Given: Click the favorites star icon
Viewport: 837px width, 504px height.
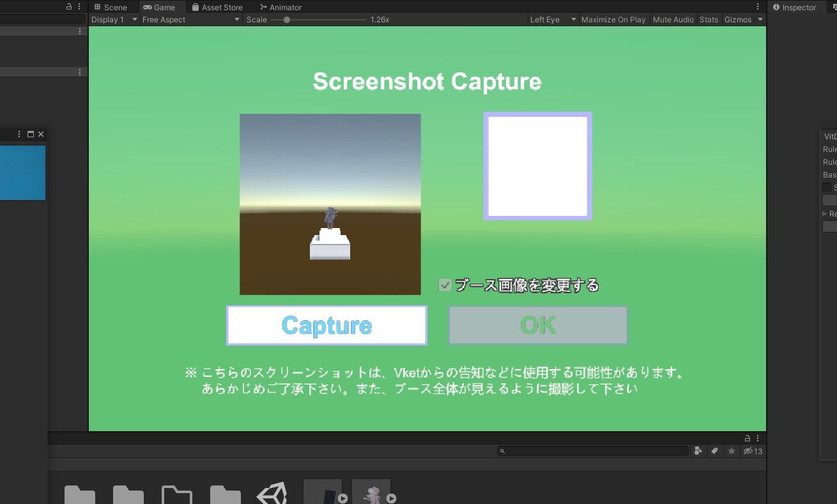Looking at the screenshot, I should [x=732, y=451].
